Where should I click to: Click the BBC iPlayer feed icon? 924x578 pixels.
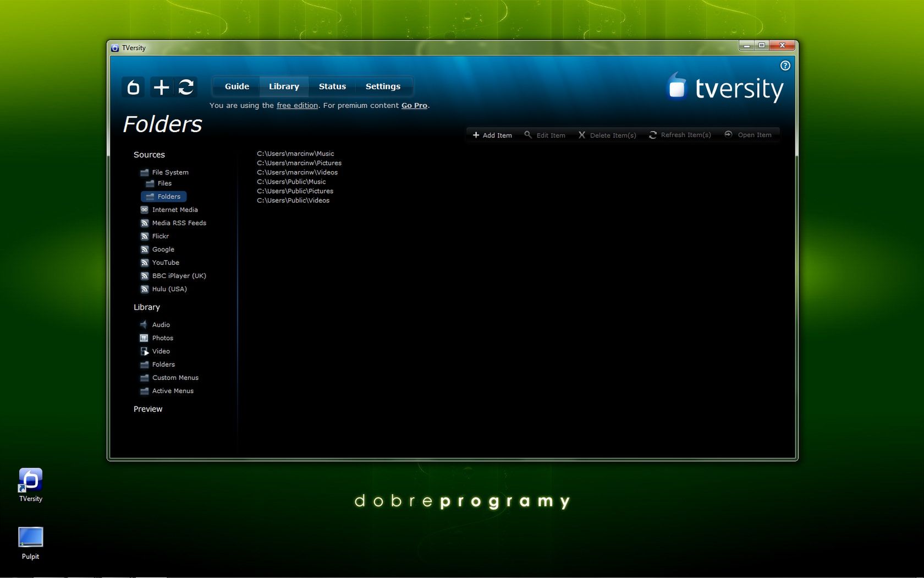(145, 276)
